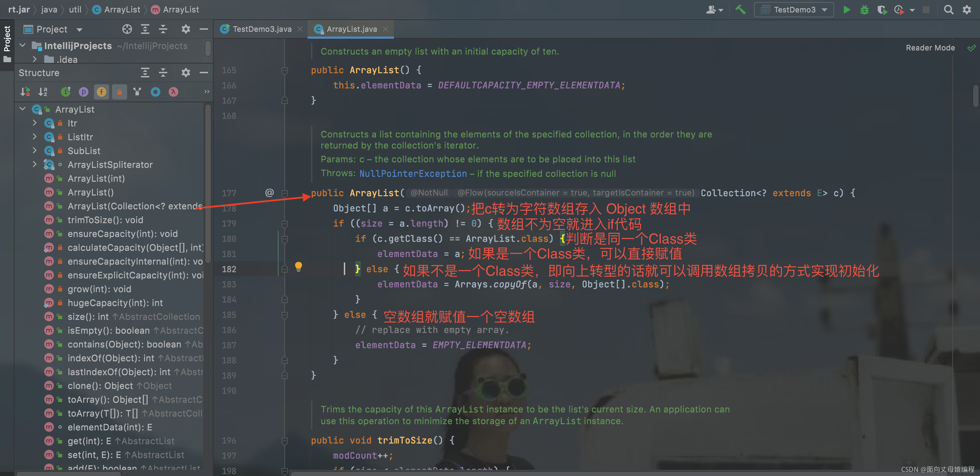980x476 pixels.
Task: Toggle Show non-public members lock filter
Action: 119,92
